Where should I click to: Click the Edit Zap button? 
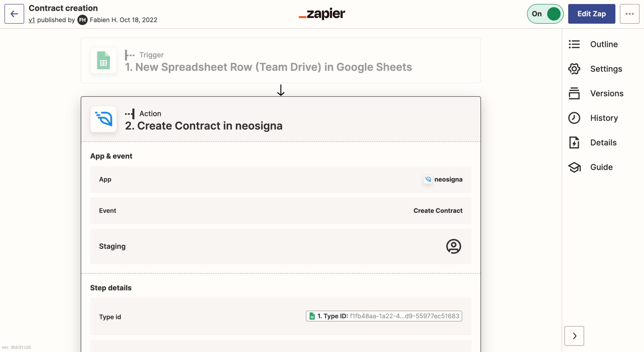tap(591, 14)
